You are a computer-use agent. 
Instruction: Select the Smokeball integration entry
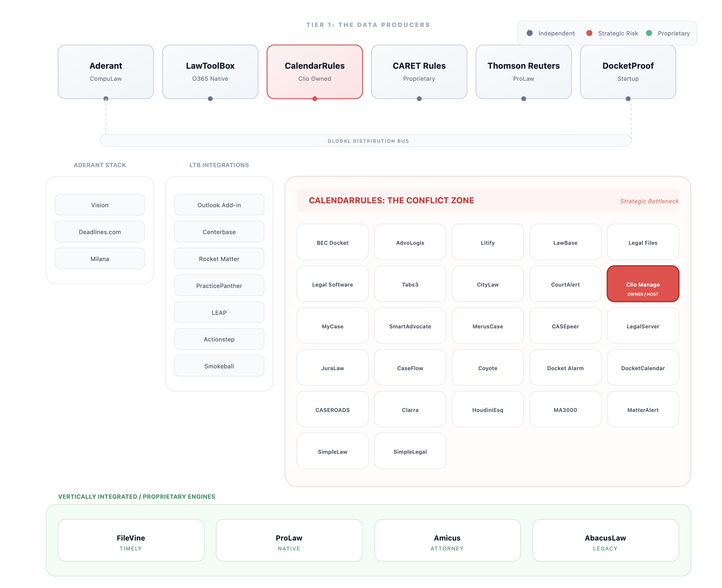219,366
